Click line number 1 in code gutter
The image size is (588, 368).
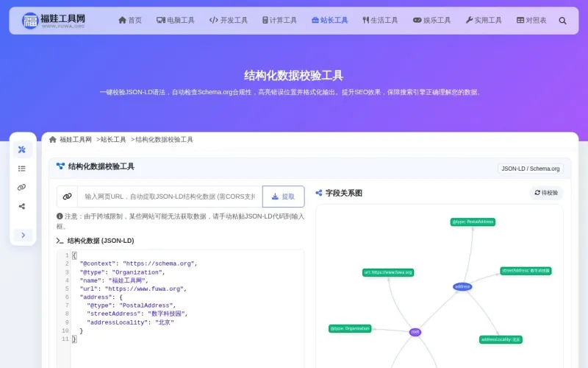coord(67,255)
